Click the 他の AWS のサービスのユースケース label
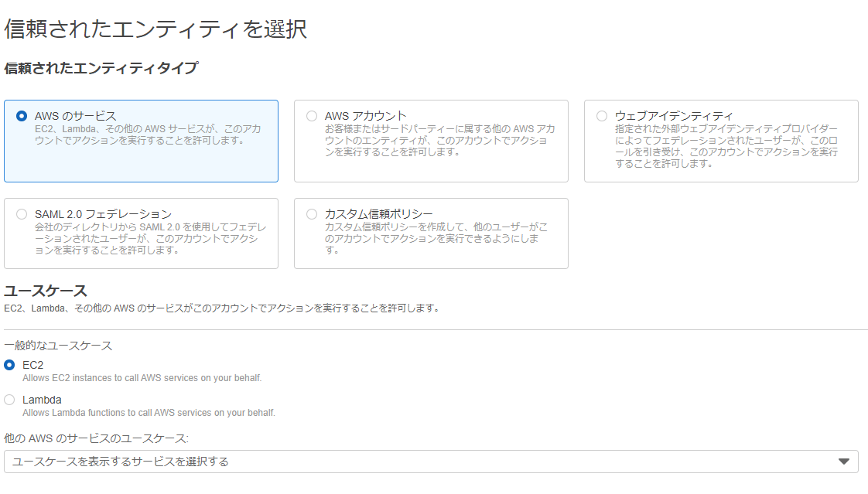This screenshot has width=868, height=494. [97, 438]
